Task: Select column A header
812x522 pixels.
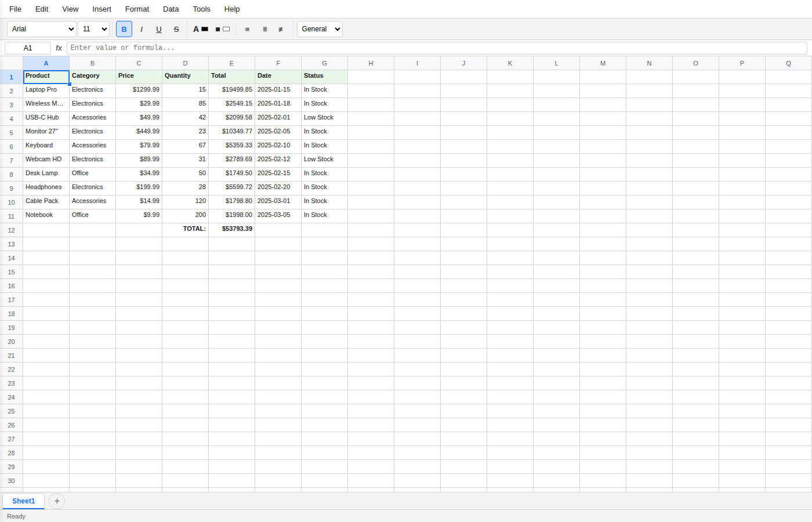Action: click(x=46, y=63)
